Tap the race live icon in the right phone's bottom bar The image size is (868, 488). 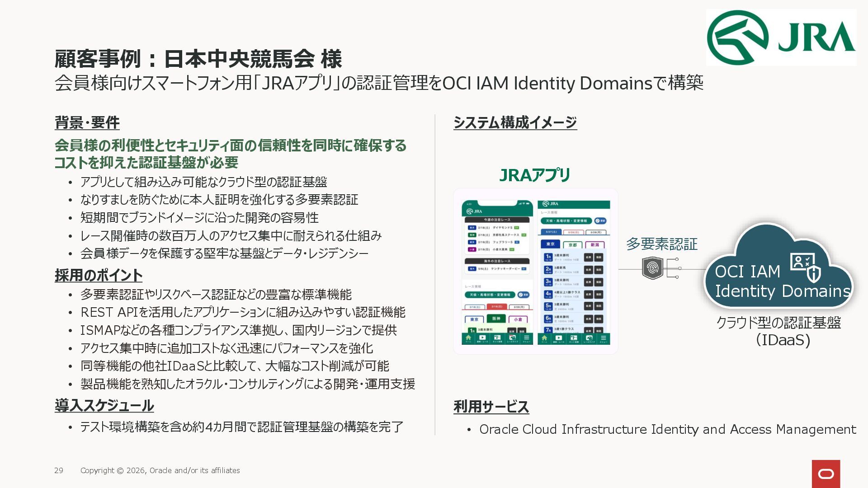(589, 338)
